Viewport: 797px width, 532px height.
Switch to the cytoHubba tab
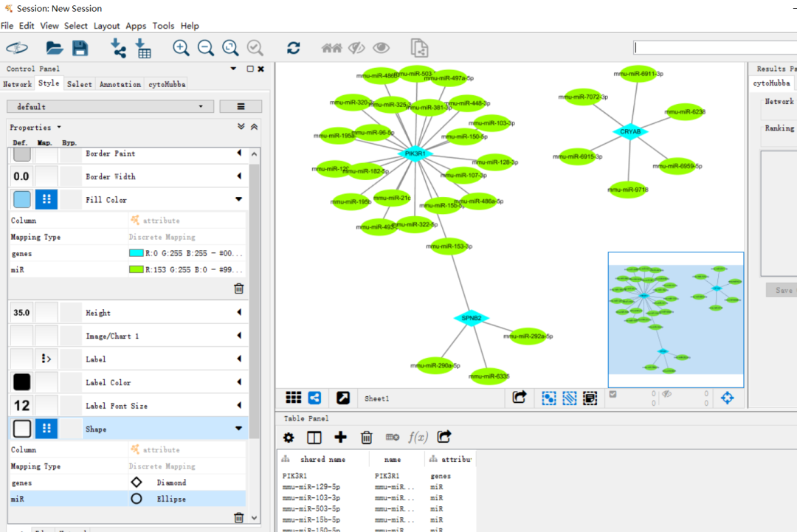pyautogui.click(x=166, y=83)
